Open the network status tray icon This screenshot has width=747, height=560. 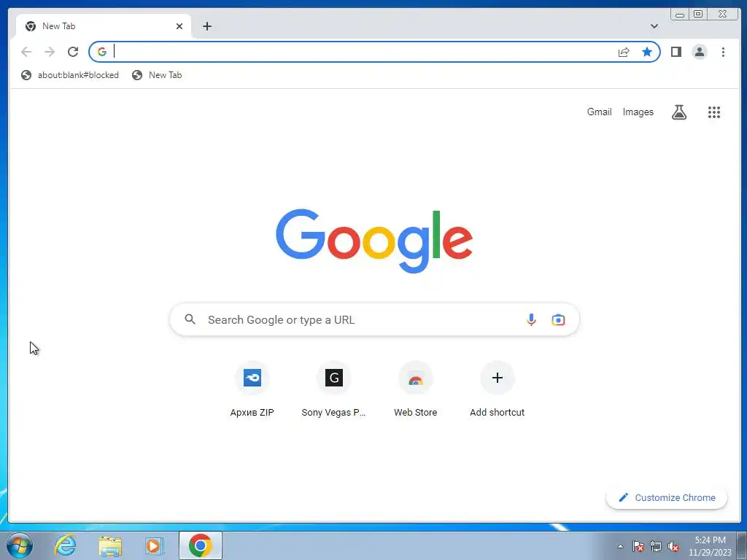point(656,546)
